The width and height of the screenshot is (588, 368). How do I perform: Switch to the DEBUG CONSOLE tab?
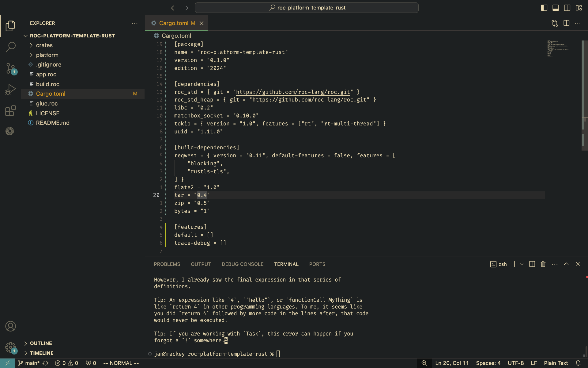click(x=243, y=264)
